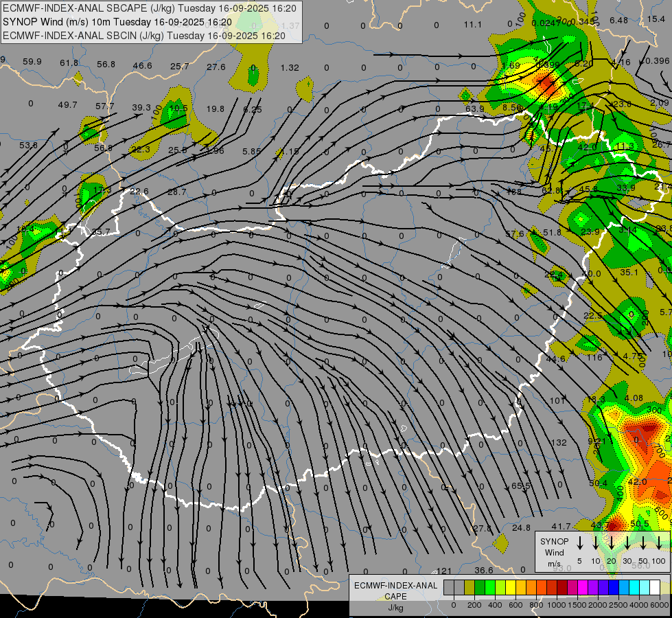Click the 39.3 value on the map

point(141,107)
